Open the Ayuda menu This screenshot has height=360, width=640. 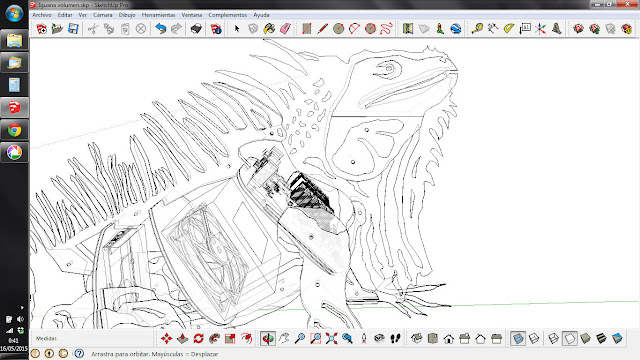(x=261, y=15)
